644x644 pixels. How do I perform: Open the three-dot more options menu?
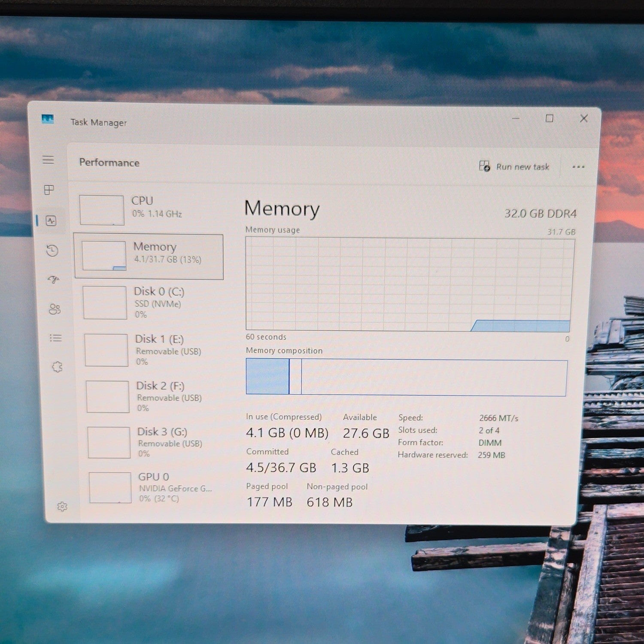click(578, 167)
